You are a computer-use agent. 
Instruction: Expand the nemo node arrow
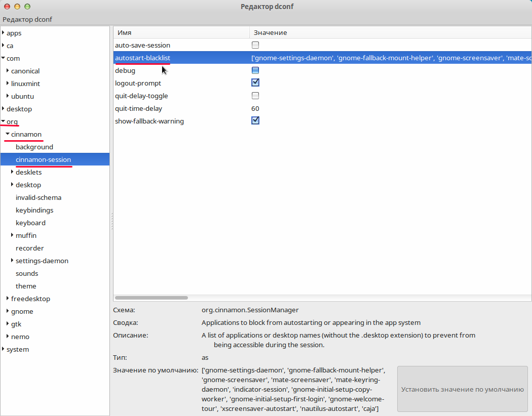click(8, 337)
